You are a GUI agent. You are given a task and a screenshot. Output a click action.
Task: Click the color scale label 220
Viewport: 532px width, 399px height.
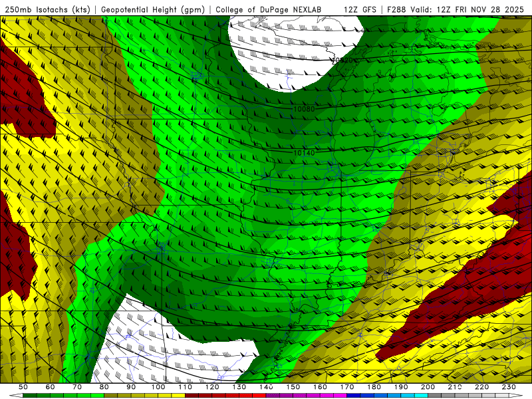[482, 387]
